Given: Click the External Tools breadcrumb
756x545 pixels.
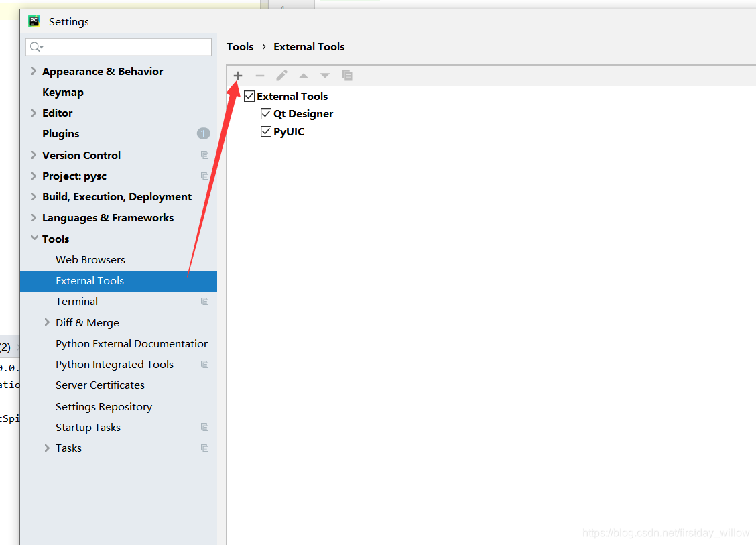Looking at the screenshot, I should (x=309, y=47).
